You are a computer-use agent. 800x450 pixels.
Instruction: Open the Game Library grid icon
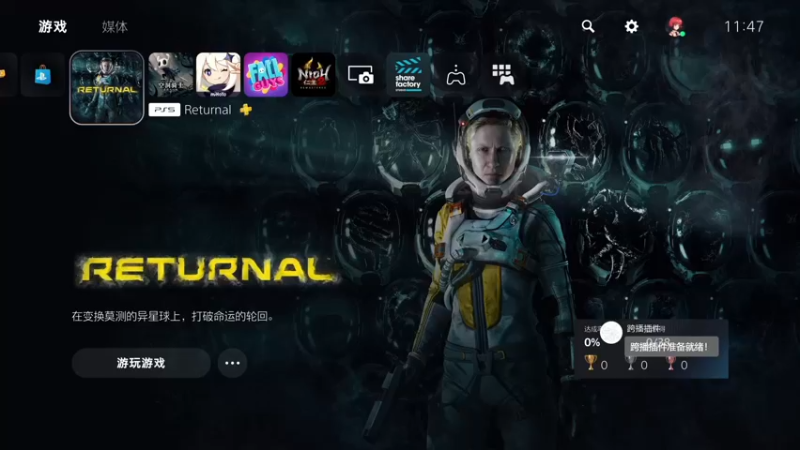click(503, 75)
